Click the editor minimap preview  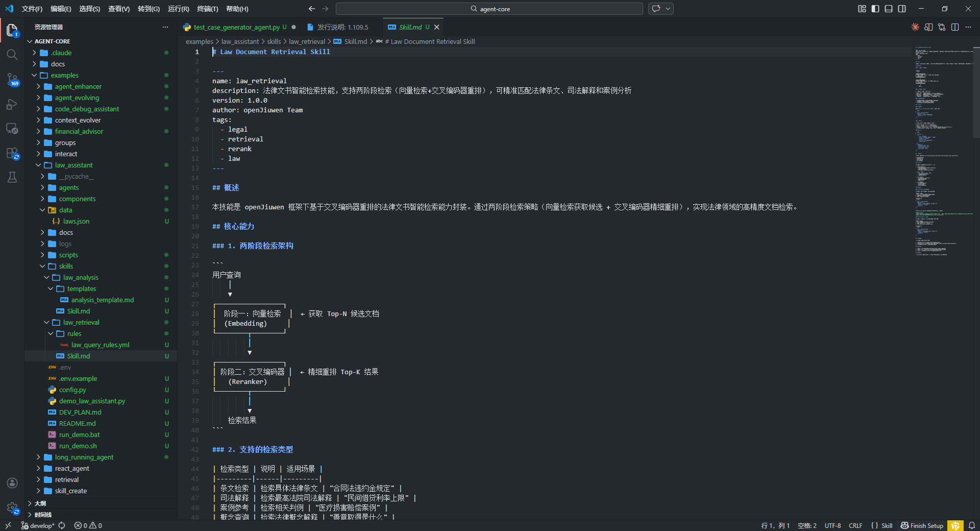[943, 151]
